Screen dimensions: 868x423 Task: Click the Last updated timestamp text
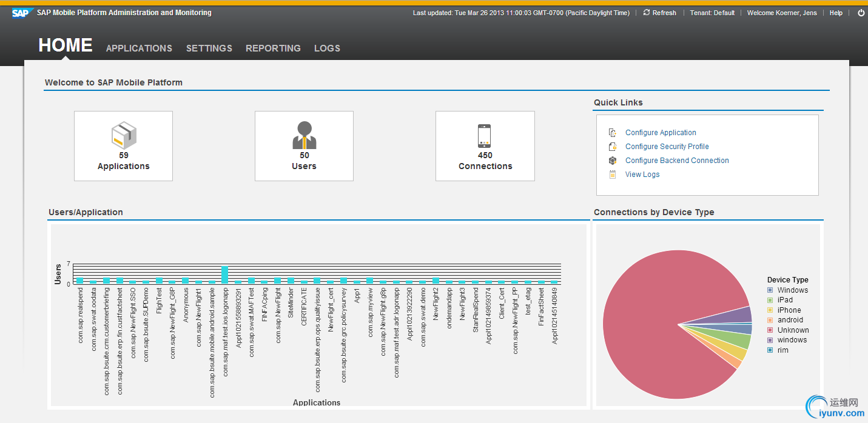coord(521,13)
